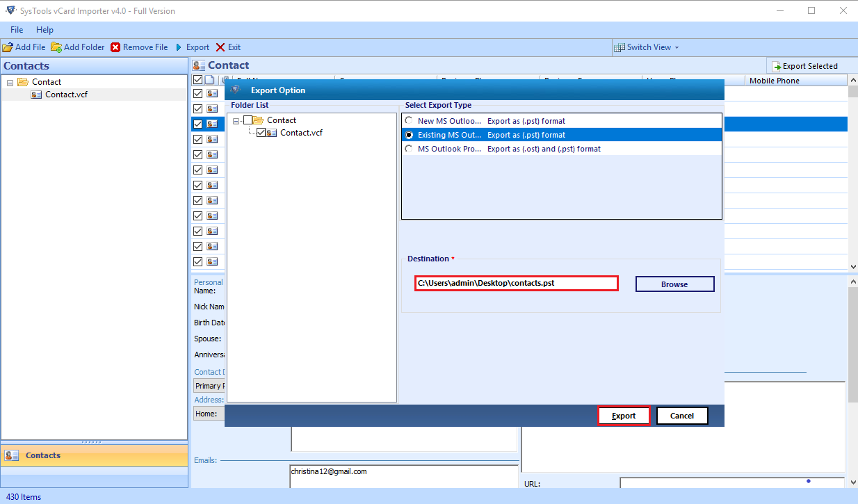The height and width of the screenshot is (504, 858).
Task: Select New MS Outlook radio button
Action: tap(409, 121)
